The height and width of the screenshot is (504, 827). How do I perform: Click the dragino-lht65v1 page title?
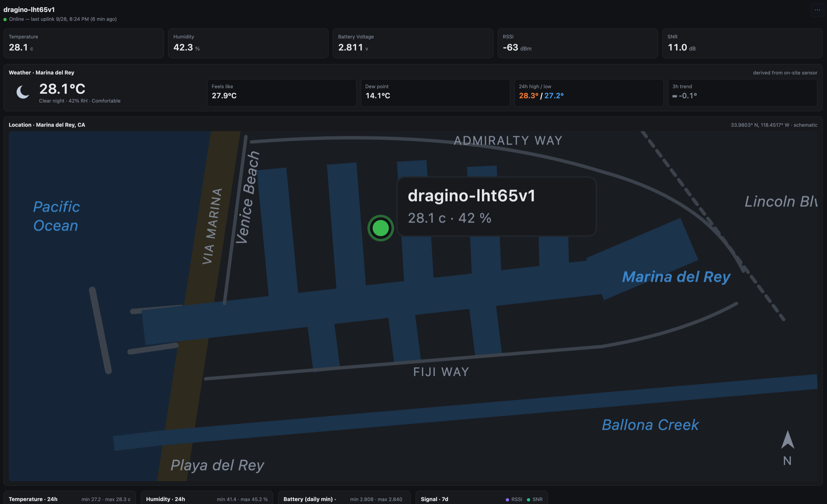click(x=29, y=10)
